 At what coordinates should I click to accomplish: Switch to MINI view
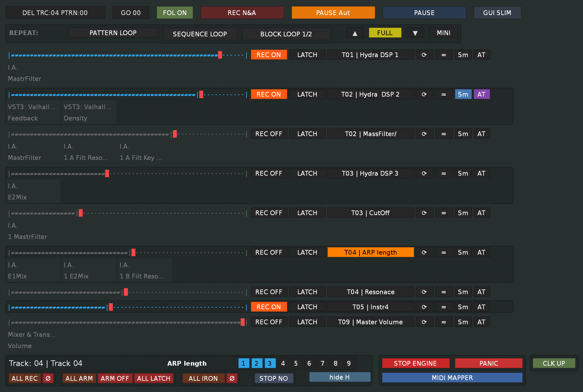click(444, 33)
